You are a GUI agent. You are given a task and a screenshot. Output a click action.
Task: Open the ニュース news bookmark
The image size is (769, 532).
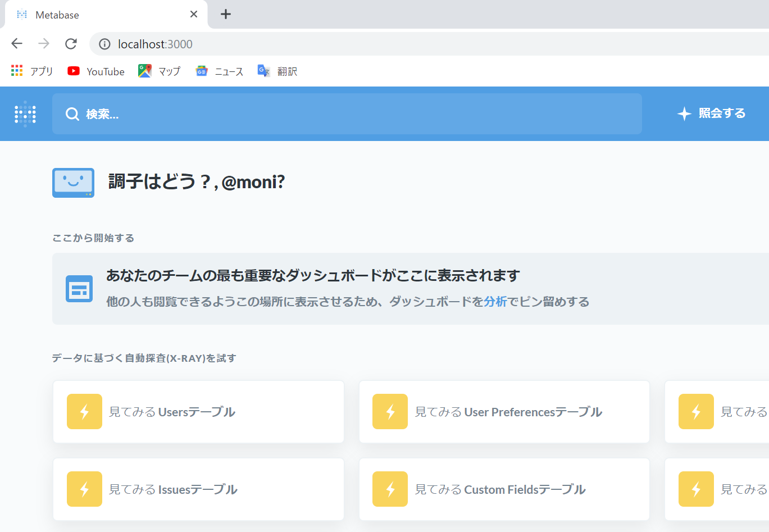click(220, 71)
